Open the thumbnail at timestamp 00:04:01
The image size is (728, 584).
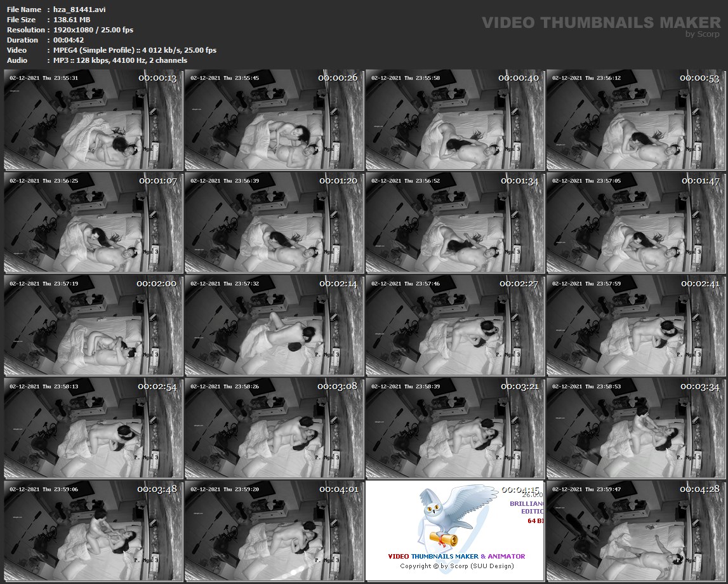click(x=274, y=531)
